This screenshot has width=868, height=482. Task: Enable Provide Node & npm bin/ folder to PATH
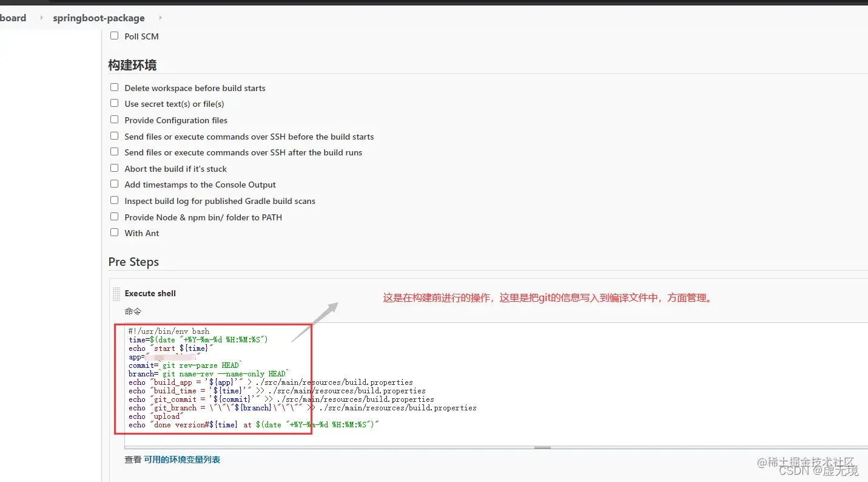pyautogui.click(x=114, y=217)
